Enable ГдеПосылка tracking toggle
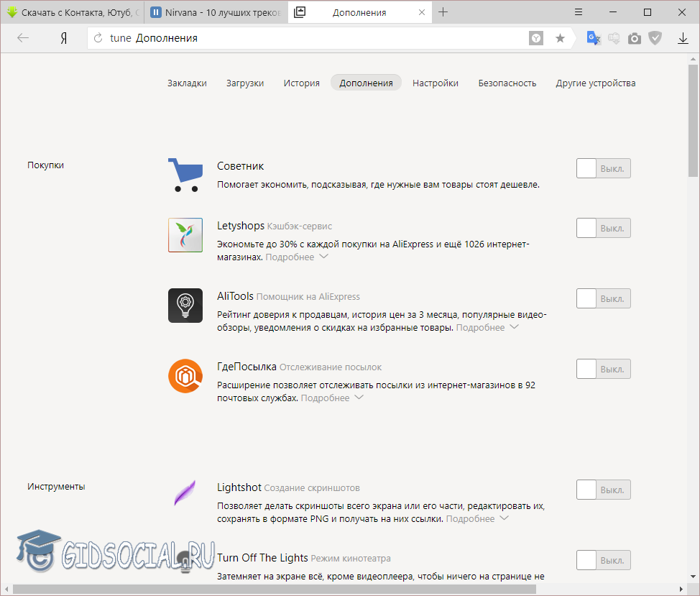Viewport: 700px width, 596px height. pyautogui.click(x=604, y=370)
